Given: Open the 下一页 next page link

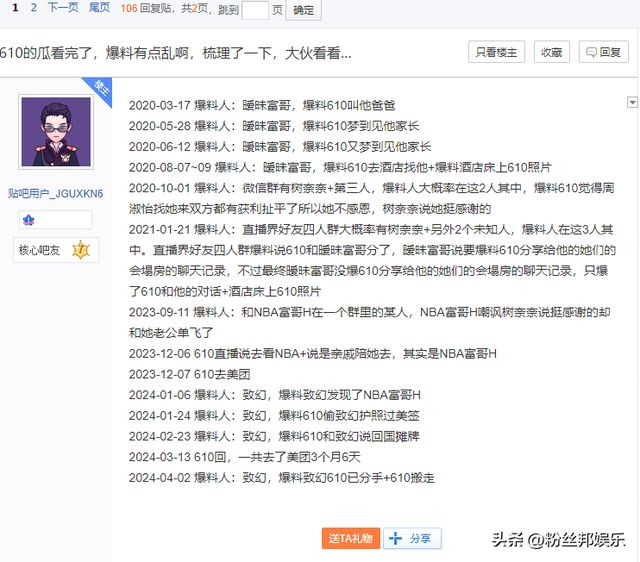Looking at the screenshot, I should coord(63,8).
